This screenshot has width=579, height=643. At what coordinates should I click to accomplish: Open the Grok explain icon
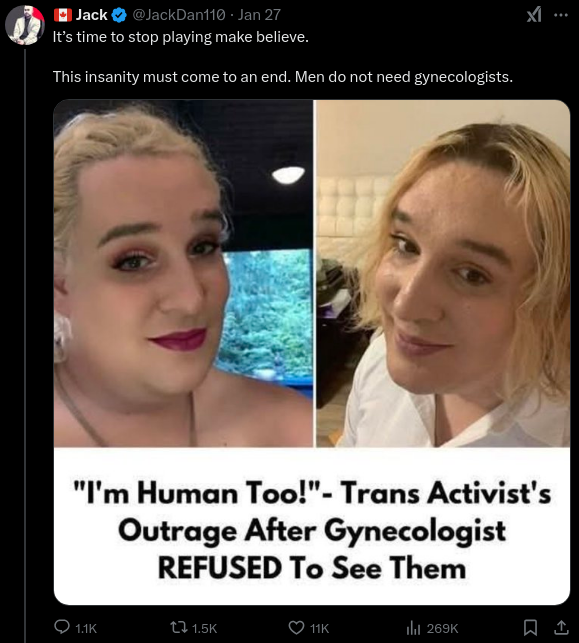pos(534,15)
